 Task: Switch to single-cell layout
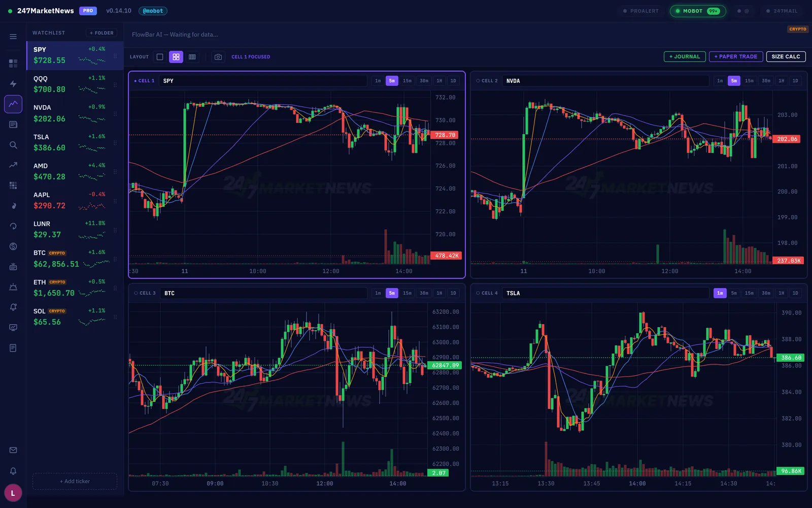160,57
